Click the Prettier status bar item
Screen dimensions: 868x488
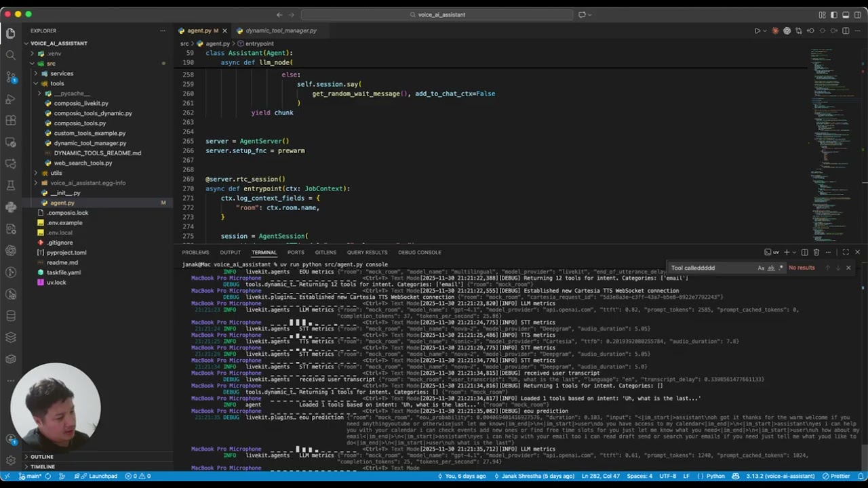click(837, 476)
